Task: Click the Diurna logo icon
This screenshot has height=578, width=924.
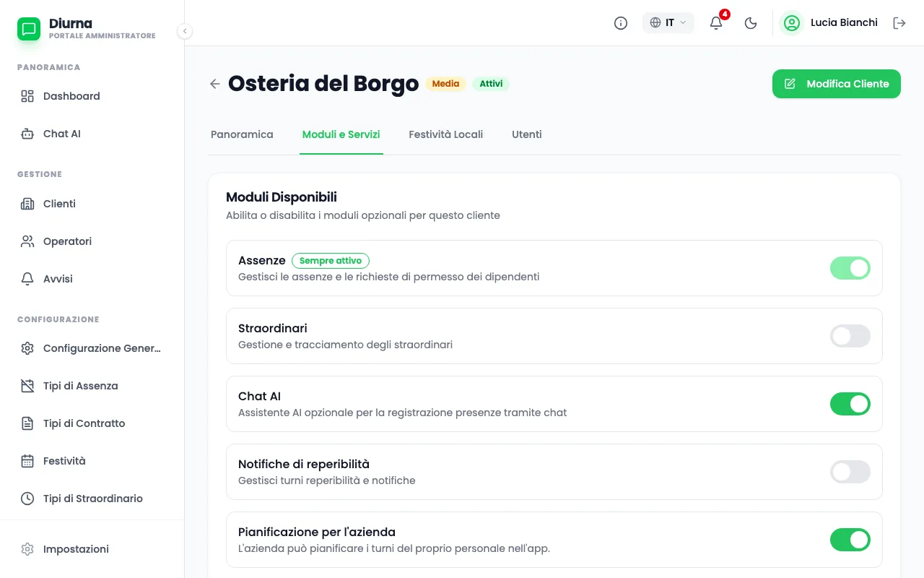Action: click(29, 29)
